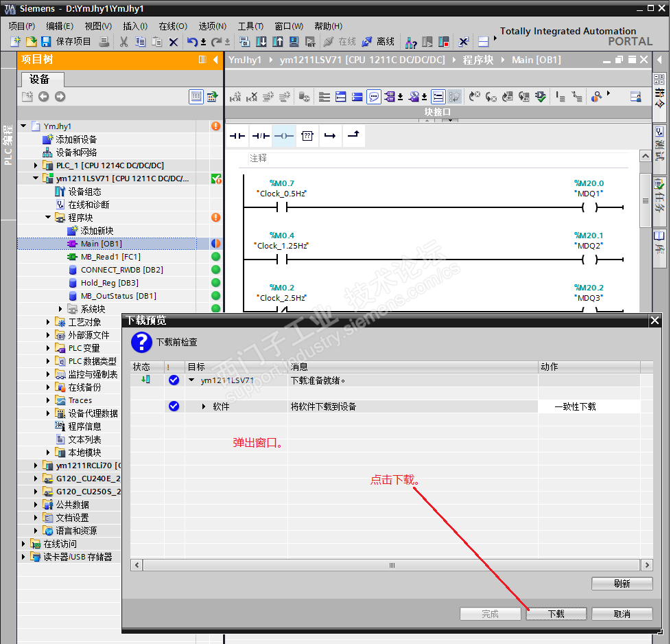
Task: Click download preview horizontal scrollbar thumb
Action: [x=392, y=565]
